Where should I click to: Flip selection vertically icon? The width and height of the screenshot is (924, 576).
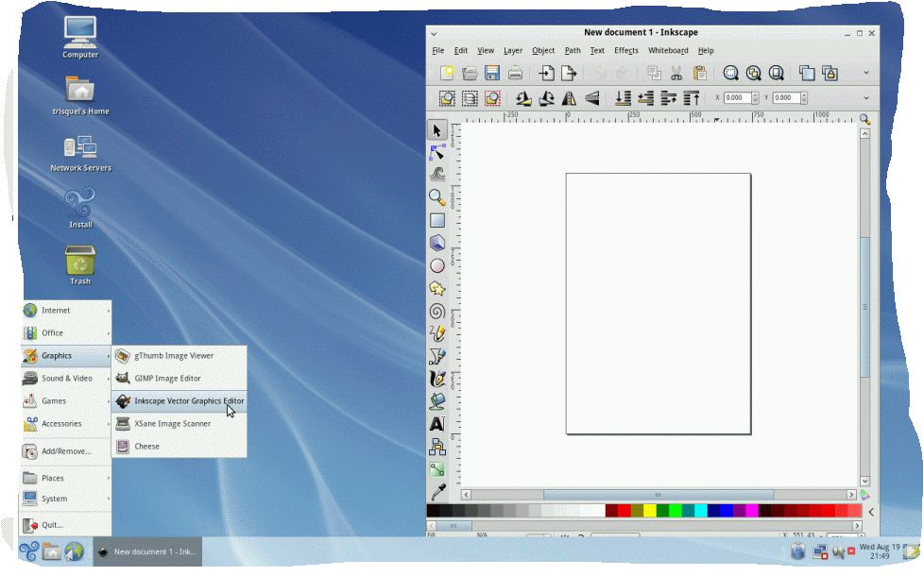591,98
